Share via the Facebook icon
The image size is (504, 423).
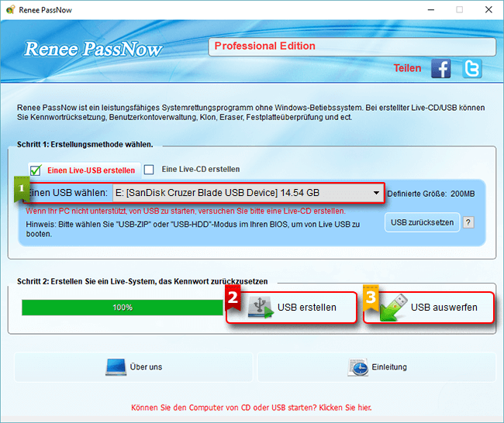440,68
